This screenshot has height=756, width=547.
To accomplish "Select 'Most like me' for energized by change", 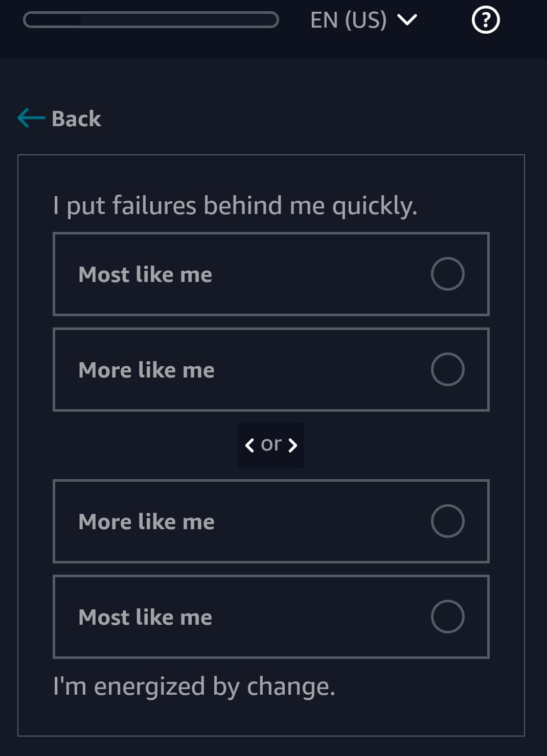I will click(271, 617).
